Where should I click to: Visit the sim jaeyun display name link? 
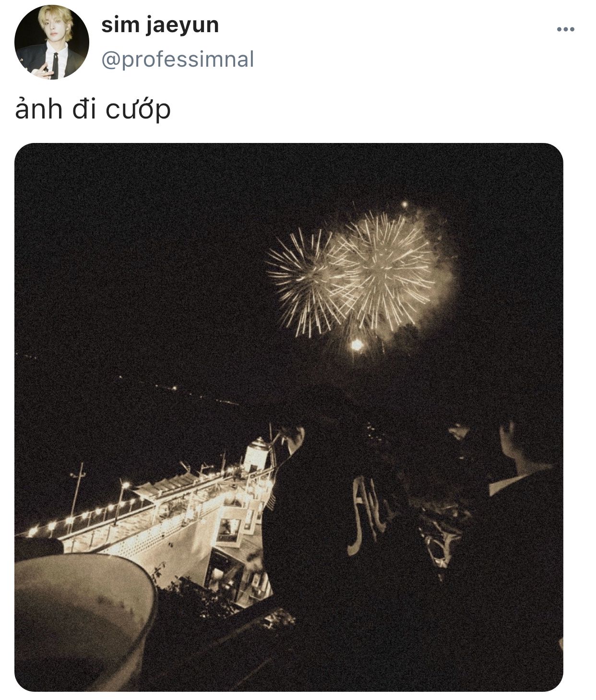click(160, 25)
